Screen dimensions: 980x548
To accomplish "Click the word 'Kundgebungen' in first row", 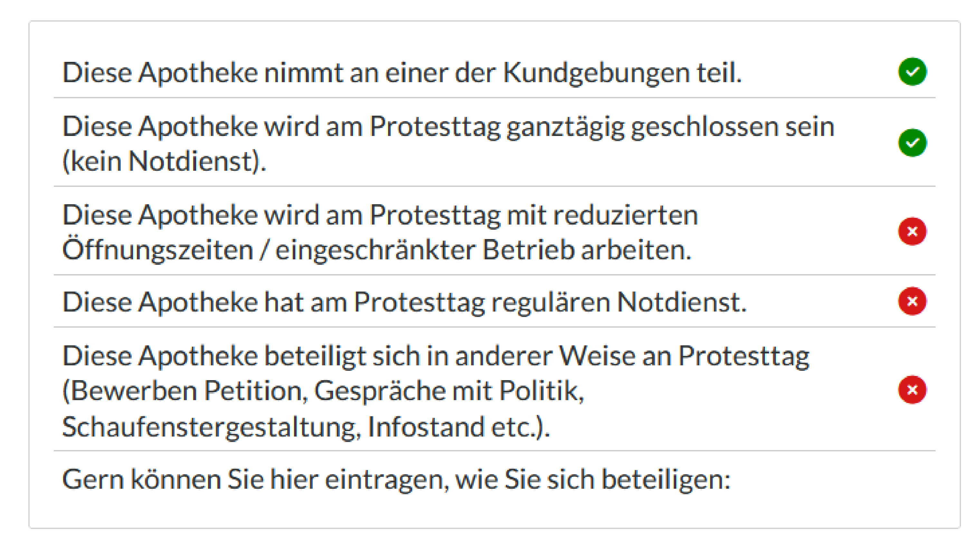I will [x=596, y=72].
